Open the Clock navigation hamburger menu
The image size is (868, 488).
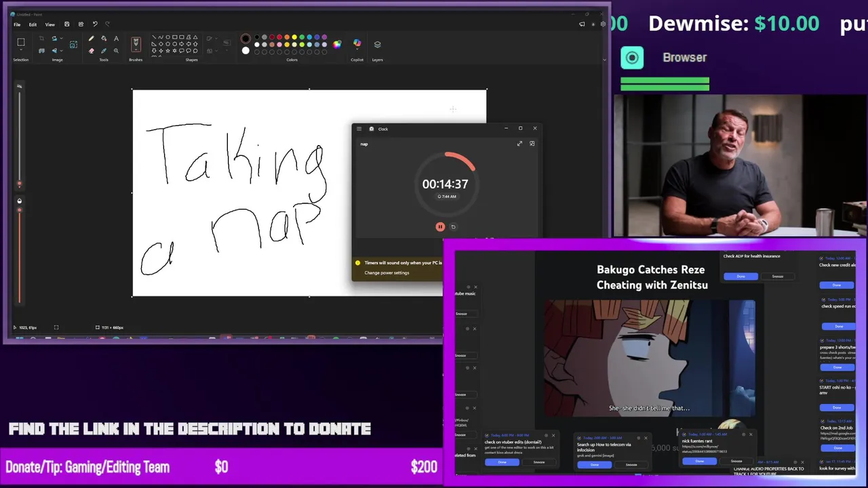point(359,129)
